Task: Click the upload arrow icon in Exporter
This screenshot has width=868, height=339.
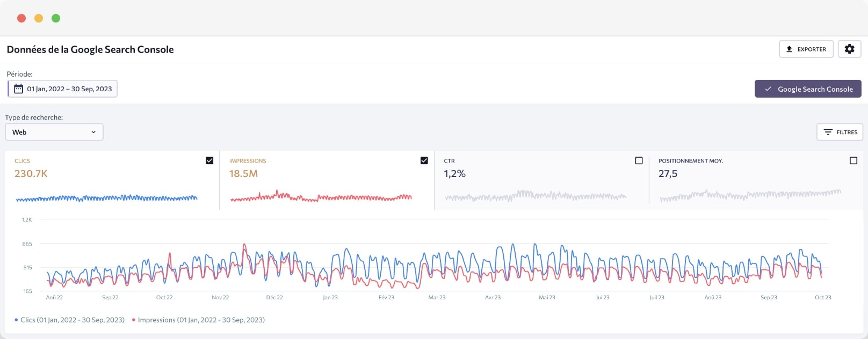Action: coord(789,49)
